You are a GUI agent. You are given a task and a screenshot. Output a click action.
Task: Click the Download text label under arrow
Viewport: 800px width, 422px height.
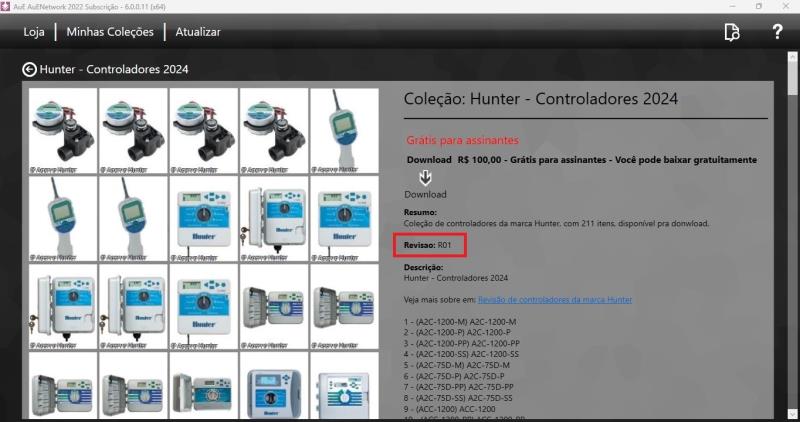425,194
